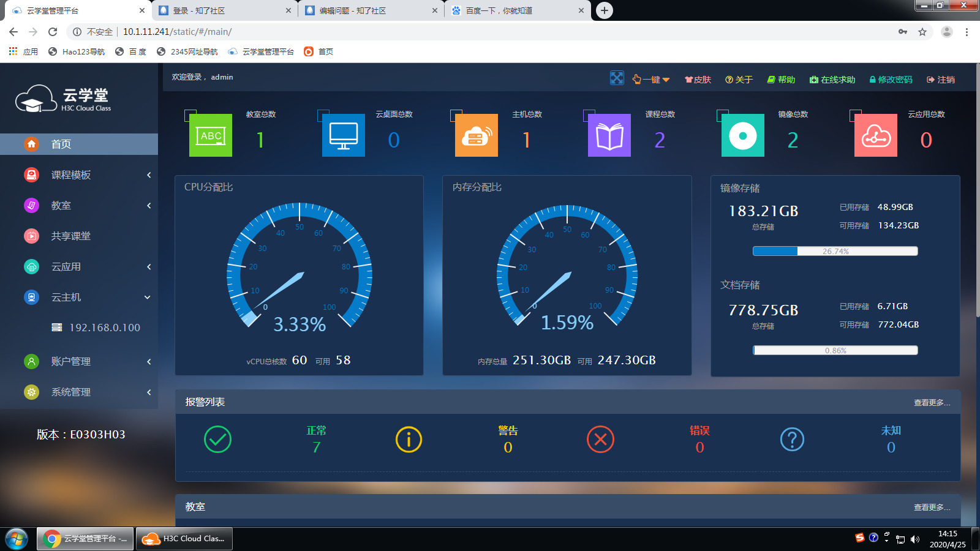Click the 云学堂 H3C Cloud Class logo
This screenshot has height=551, width=980.
pyautogui.click(x=63, y=99)
